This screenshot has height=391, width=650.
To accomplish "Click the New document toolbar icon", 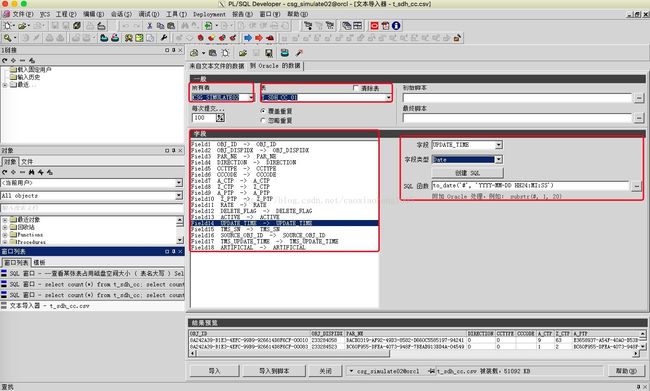I will click(x=7, y=26).
